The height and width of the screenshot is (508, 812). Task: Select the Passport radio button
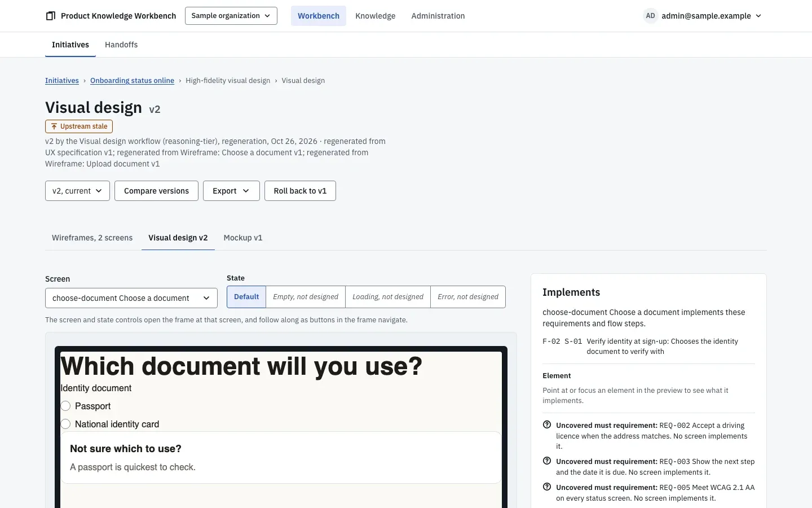point(65,406)
